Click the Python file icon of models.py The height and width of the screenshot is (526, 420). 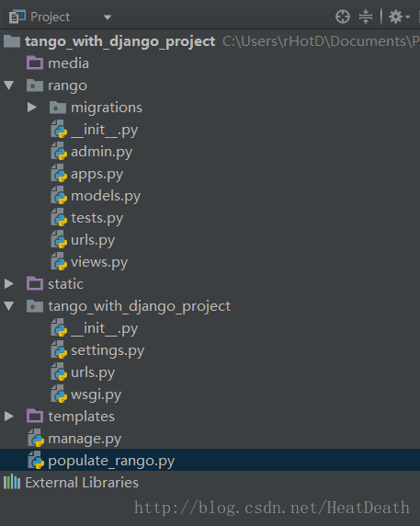click(x=59, y=196)
